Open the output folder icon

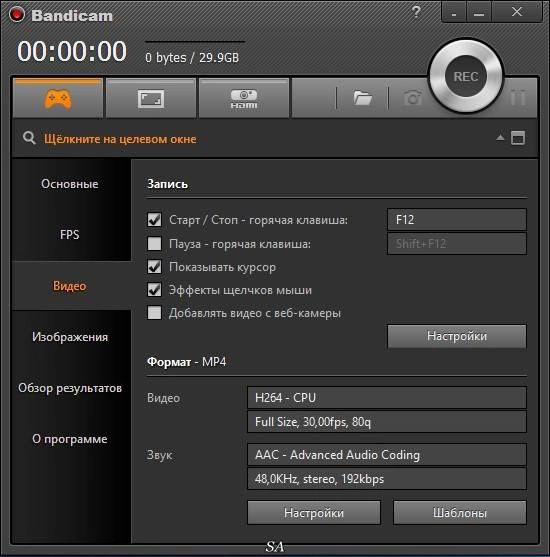362,98
